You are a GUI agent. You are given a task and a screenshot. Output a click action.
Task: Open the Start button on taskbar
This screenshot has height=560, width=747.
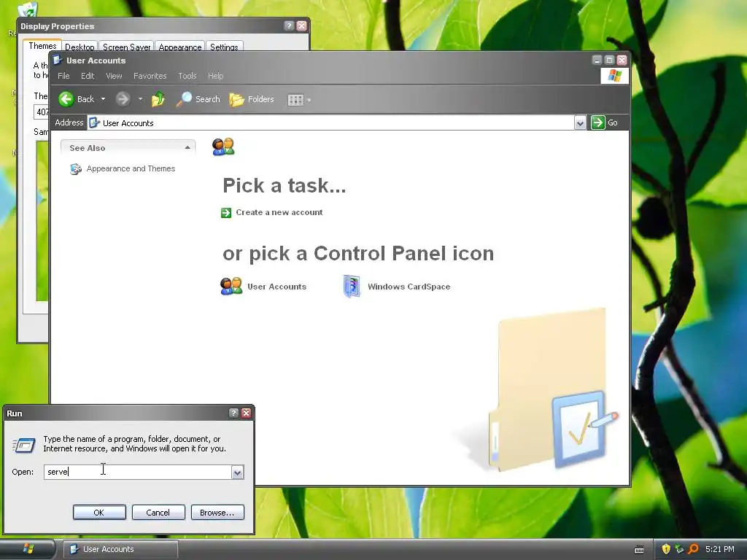28,549
